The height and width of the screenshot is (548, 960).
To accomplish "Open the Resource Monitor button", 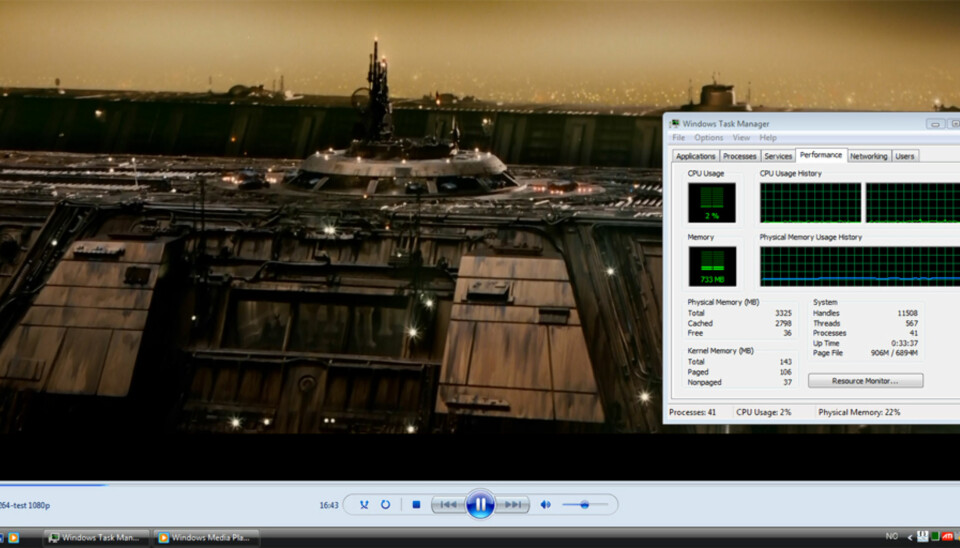I will [x=865, y=381].
